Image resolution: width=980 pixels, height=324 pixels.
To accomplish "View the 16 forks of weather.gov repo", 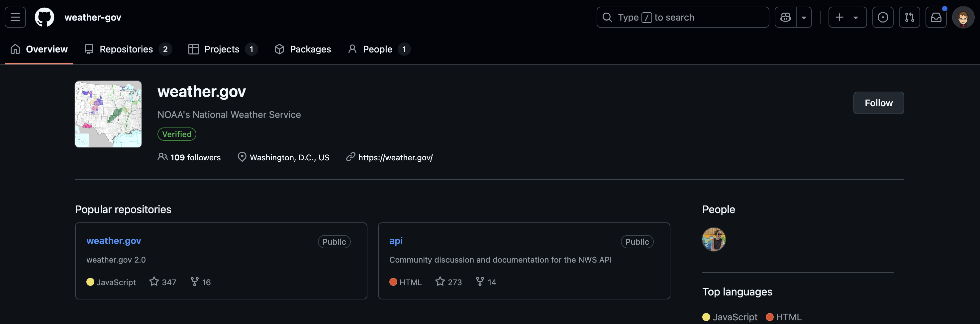I will (x=201, y=282).
